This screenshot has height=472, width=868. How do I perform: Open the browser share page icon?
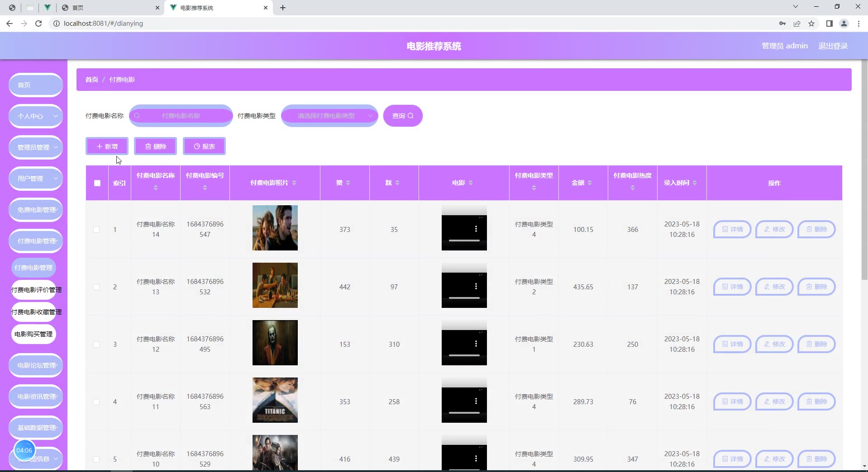(797, 24)
